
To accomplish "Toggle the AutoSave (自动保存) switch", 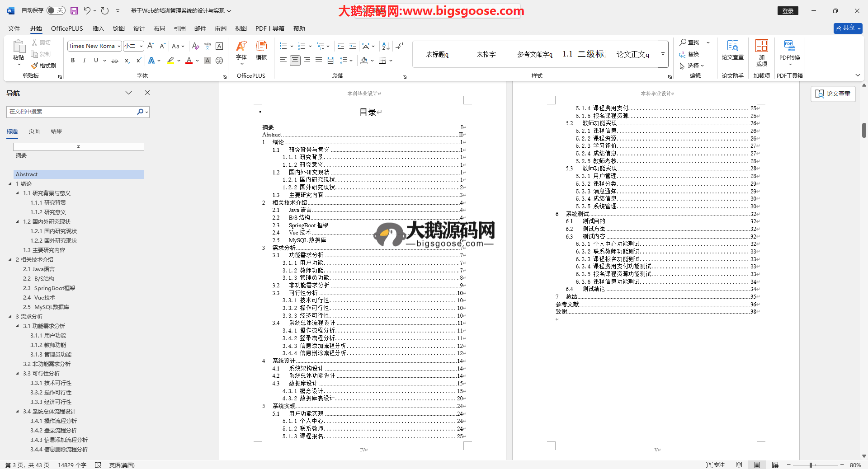I will click(x=56, y=10).
